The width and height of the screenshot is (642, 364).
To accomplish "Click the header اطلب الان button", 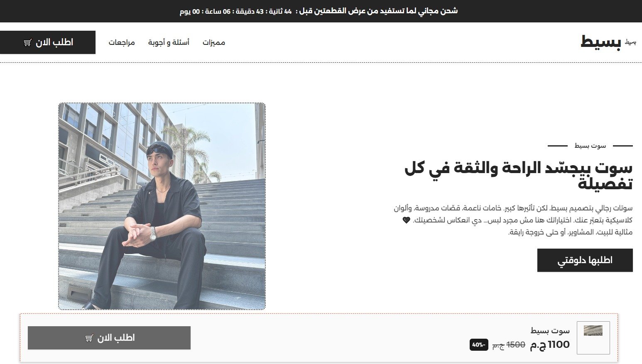I will (48, 42).
